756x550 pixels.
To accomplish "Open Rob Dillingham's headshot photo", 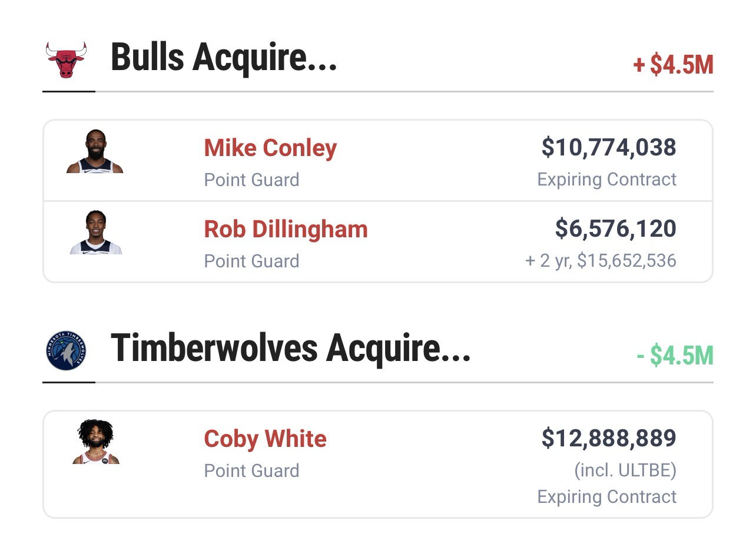I will coord(95,233).
